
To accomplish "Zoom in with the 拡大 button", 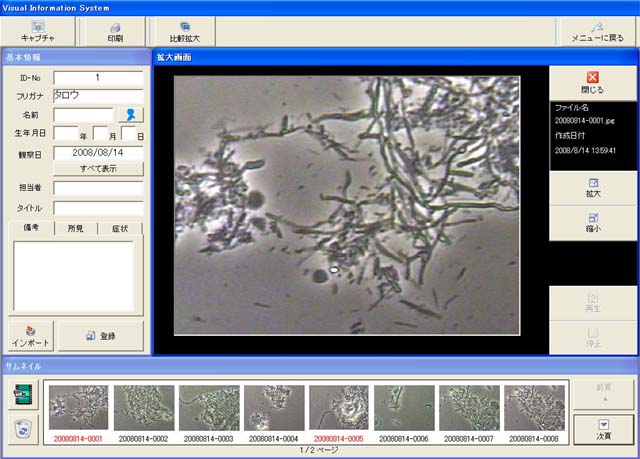I will tap(592, 188).
